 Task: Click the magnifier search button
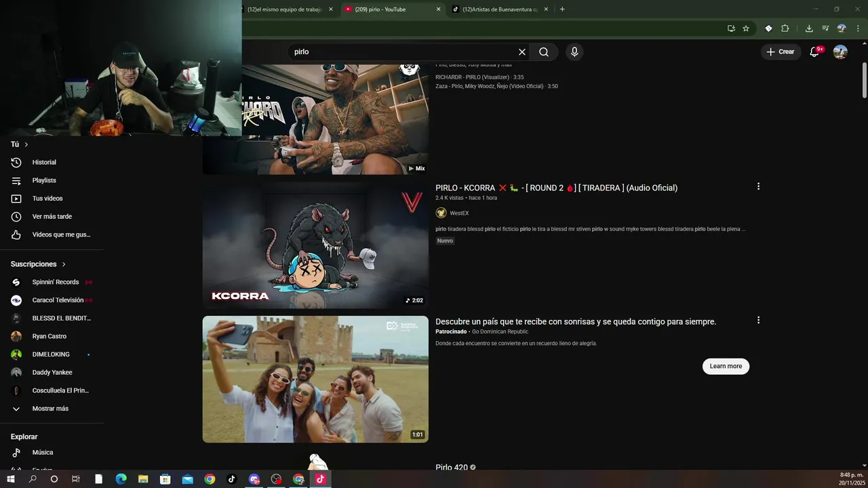pyautogui.click(x=544, y=52)
